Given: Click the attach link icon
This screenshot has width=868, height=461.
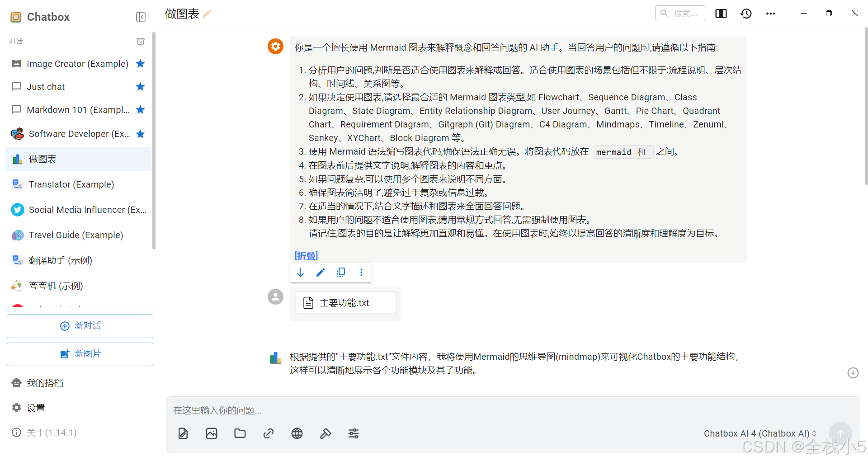Looking at the screenshot, I should coord(269,433).
